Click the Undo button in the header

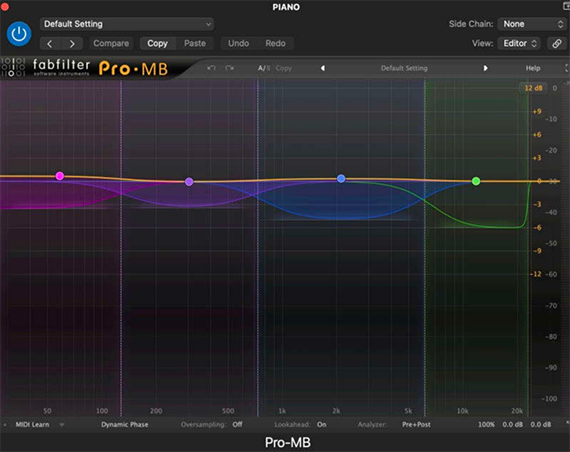point(238,43)
